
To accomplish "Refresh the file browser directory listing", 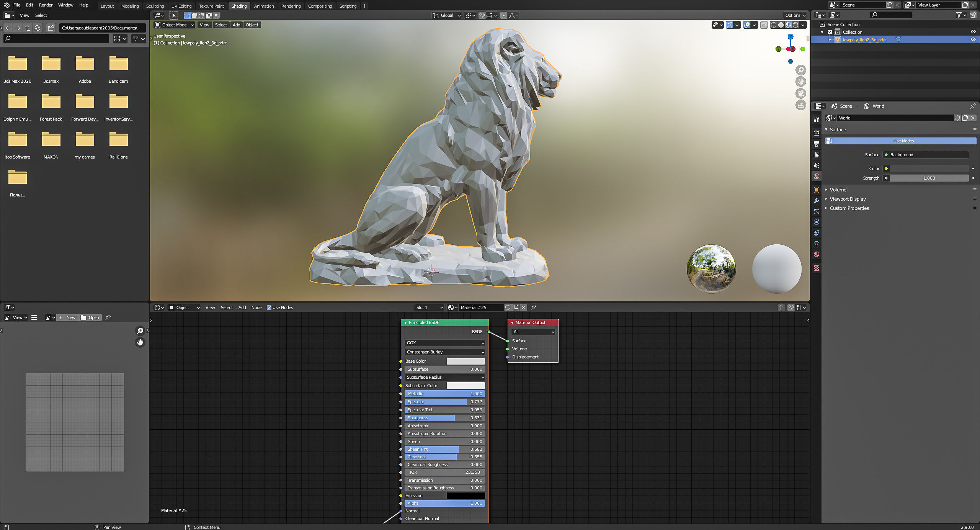I will (38, 28).
